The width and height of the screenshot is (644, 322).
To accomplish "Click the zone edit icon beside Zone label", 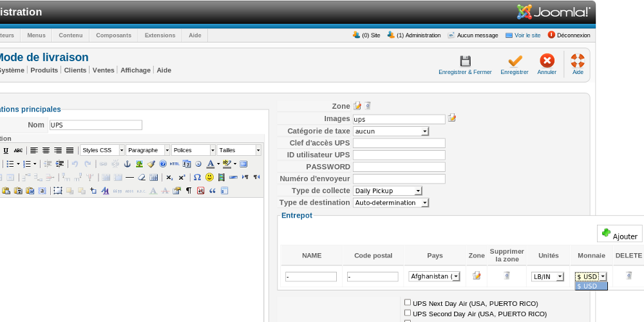I will click(x=357, y=106).
